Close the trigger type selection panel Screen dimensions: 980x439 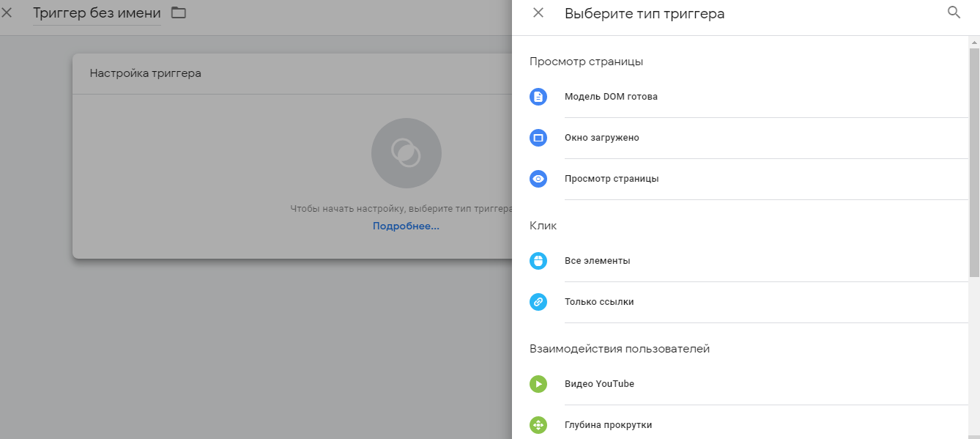click(538, 12)
